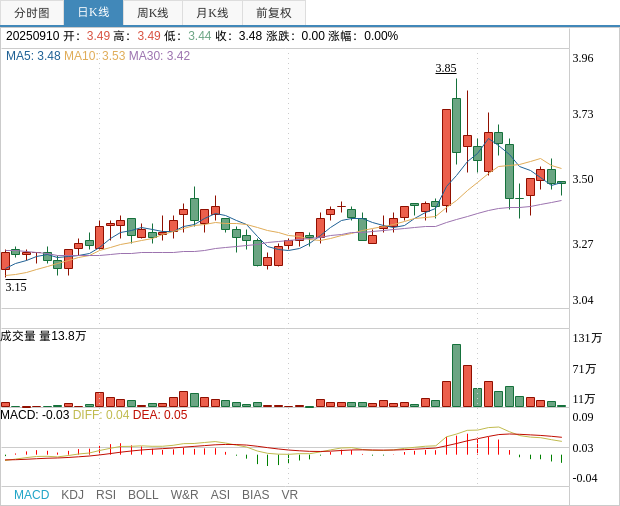Open the 周K线 tab
620x506 pixels.
(153, 13)
